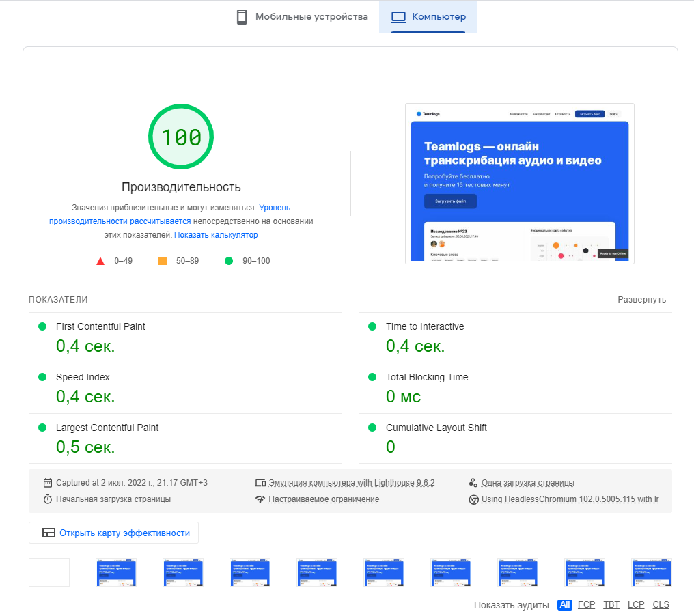694x616 pixels.
Task: Click the mobile phone icon
Action: (242, 17)
